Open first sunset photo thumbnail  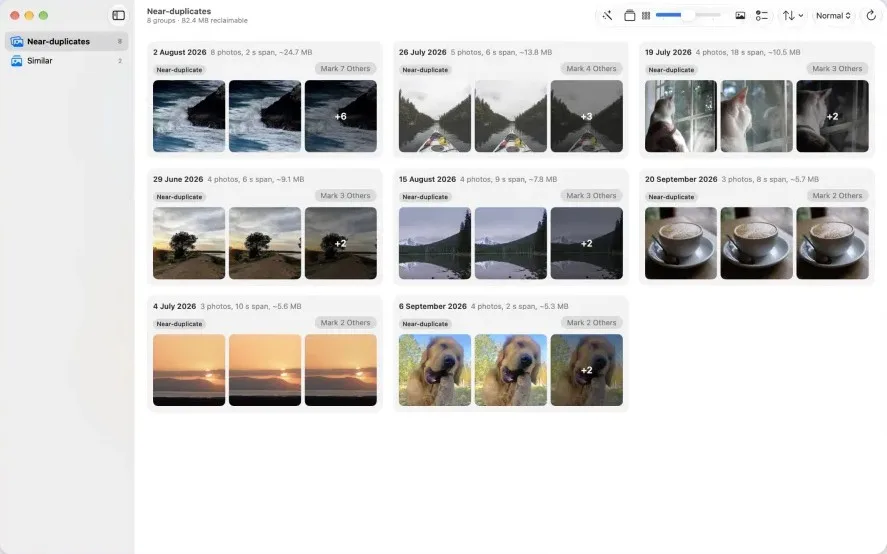189,370
